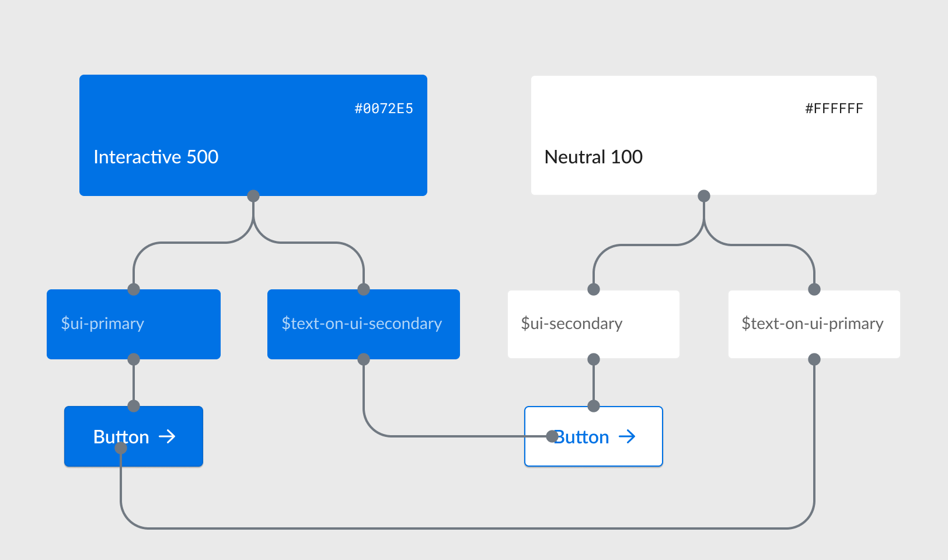The image size is (948, 560).
Task: Select the Neutral 100 color swatch
Action: 703,135
